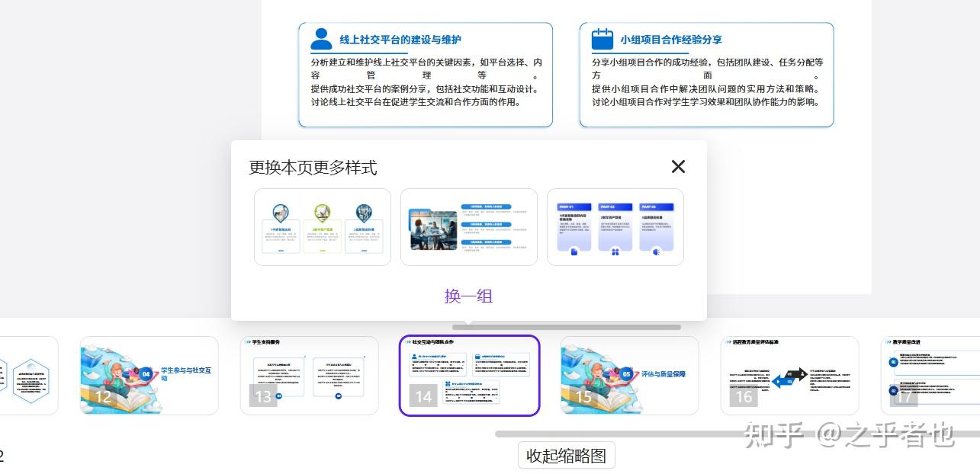Click the horizontal scrollbar under the style popup

[x=567, y=327]
